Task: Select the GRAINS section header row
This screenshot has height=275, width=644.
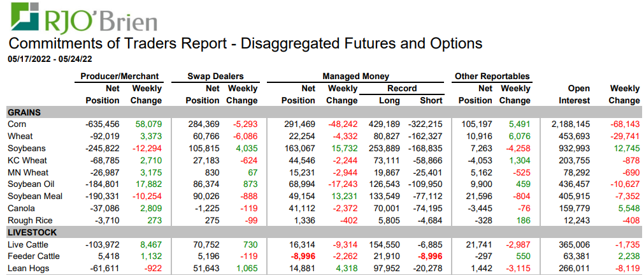Action: [24, 112]
